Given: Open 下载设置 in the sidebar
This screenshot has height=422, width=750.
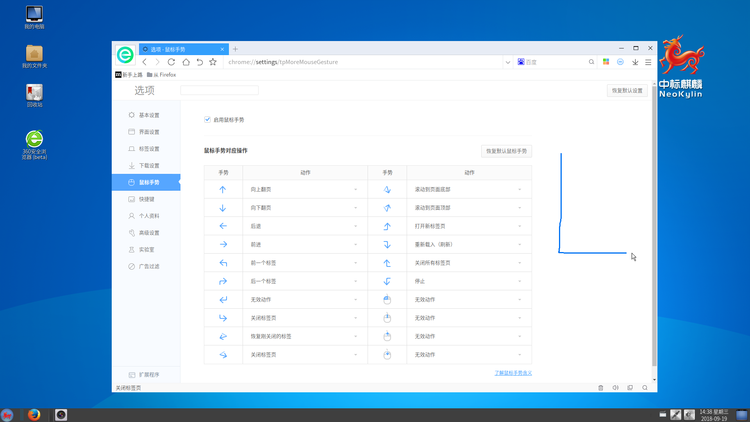Looking at the screenshot, I should pos(146,166).
